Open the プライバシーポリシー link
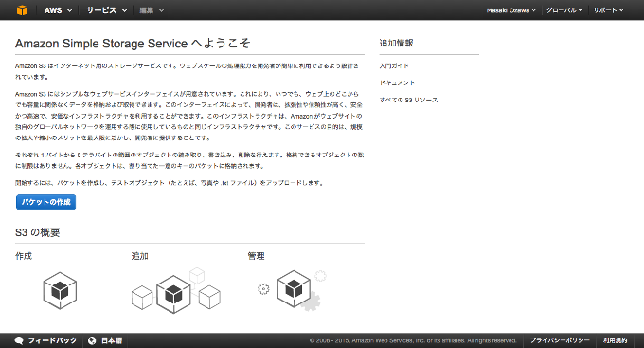This screenshot has width=644, height=348. 560,340
